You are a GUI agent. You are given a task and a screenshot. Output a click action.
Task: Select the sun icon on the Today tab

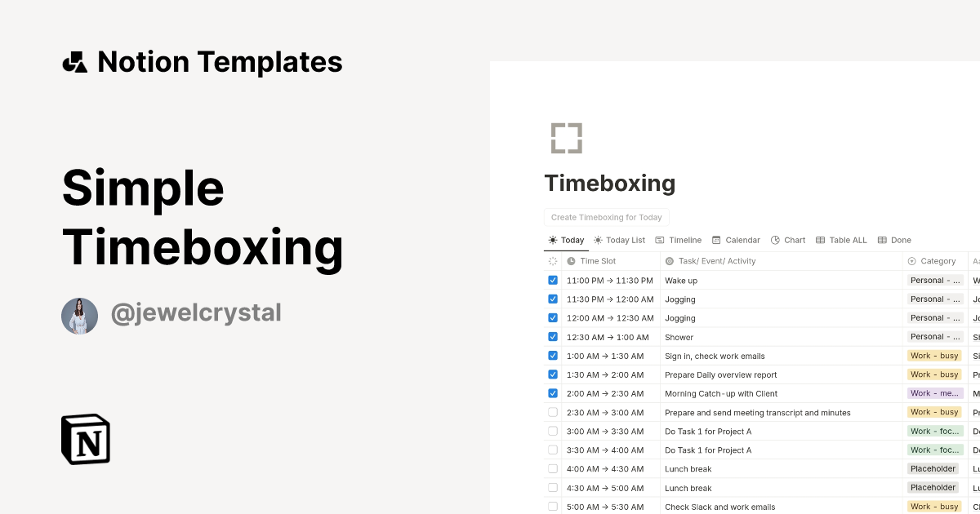coord(552,240)
